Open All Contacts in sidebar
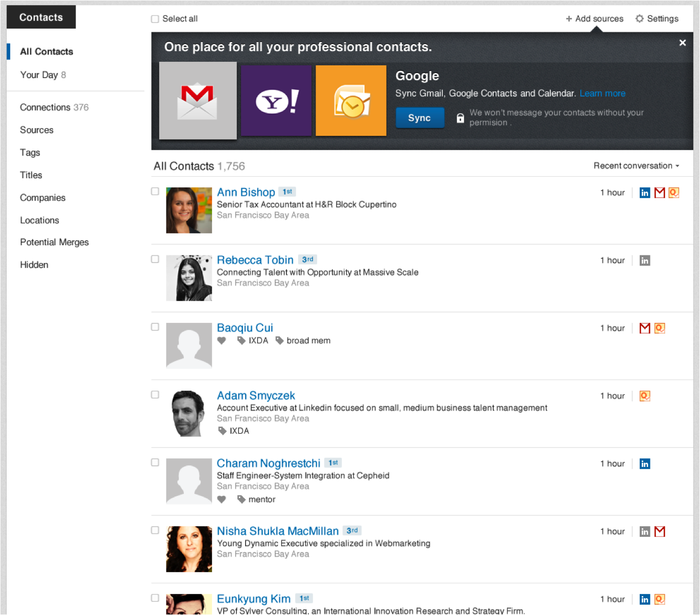The height and width of the screenshot is (615, 700). 46,52
